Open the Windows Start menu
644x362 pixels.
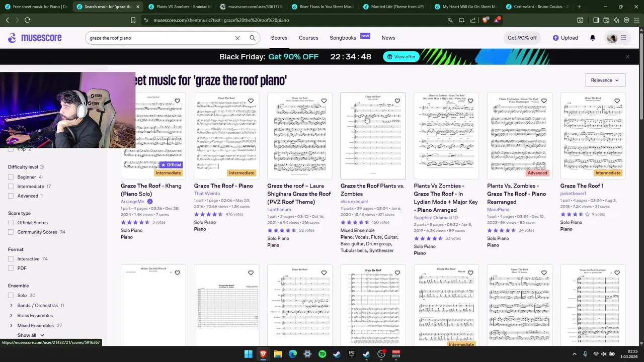click(x=248, y=354)
